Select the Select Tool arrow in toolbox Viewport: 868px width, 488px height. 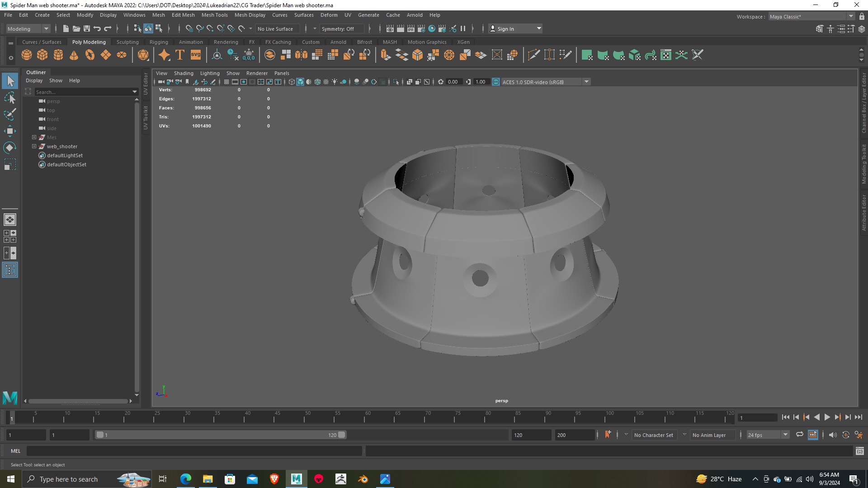tap(10, 81)
